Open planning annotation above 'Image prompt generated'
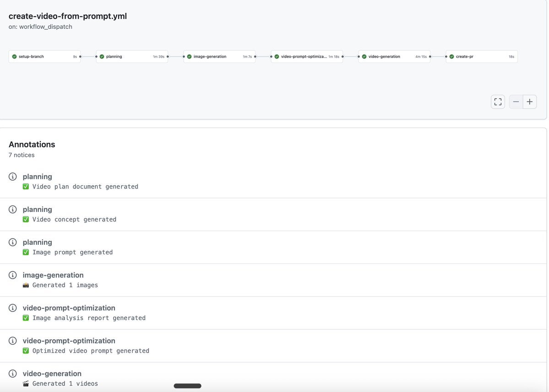549x392 pixels. point(38,242)
